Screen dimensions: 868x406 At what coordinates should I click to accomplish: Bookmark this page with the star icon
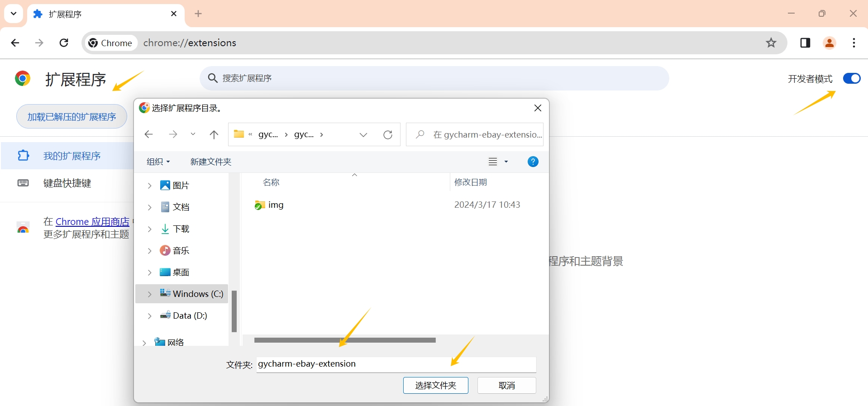(x=771, y=43)
